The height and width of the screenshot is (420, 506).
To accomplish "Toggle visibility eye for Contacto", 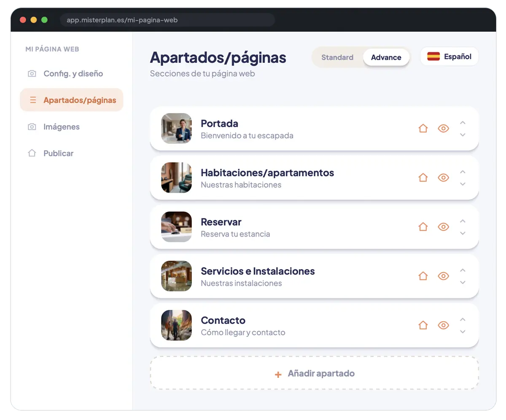I will [443, 325].
